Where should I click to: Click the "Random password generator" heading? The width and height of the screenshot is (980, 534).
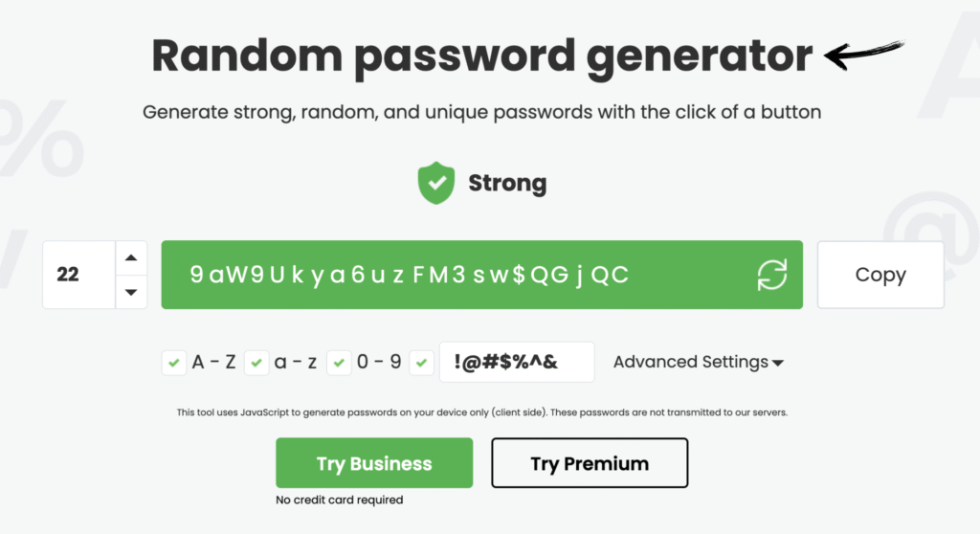coord(482,56)
